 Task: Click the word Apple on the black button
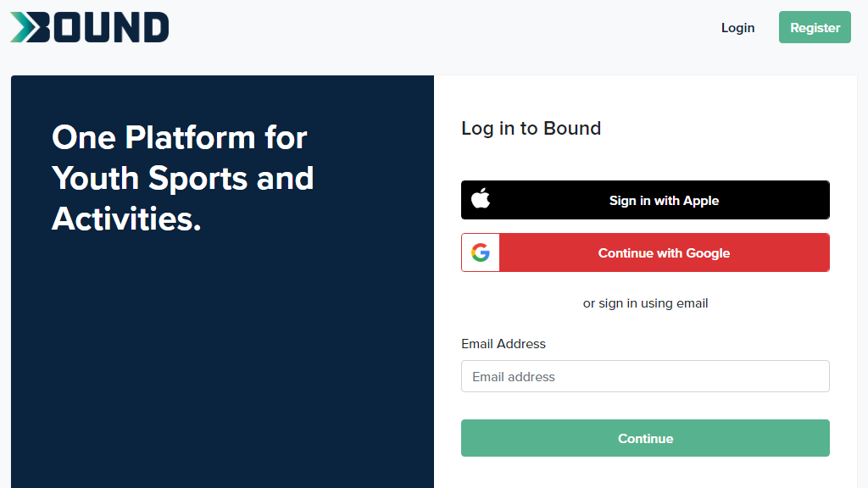coord(701,201)
